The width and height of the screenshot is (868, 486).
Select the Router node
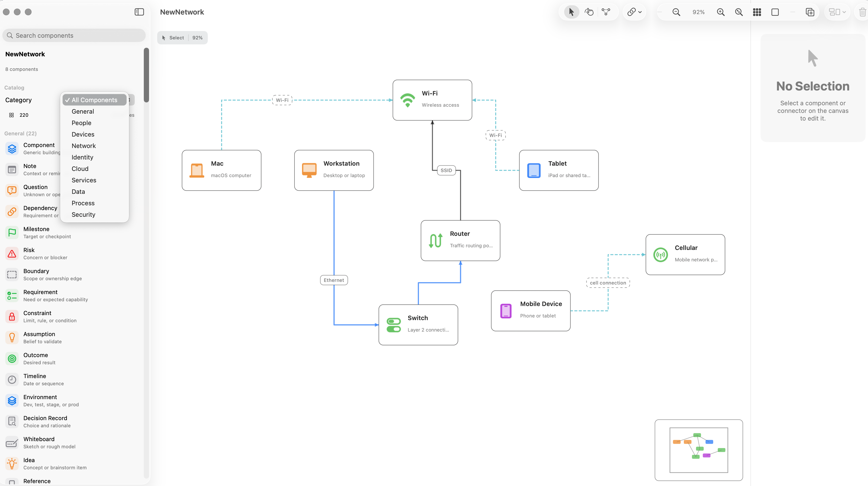tap(460, 240)
